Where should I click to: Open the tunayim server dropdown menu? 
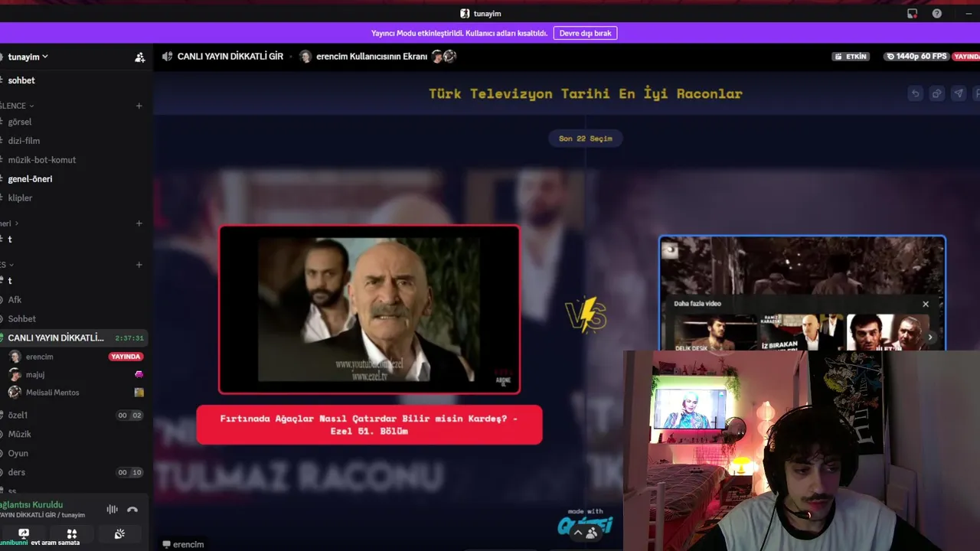[28, 57]
